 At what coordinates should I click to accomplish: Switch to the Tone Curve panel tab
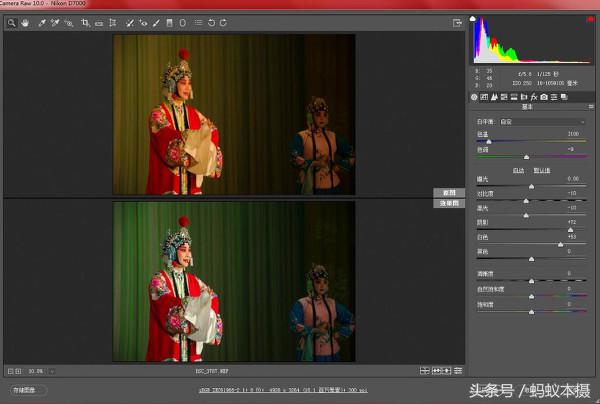tap(484, 97)
